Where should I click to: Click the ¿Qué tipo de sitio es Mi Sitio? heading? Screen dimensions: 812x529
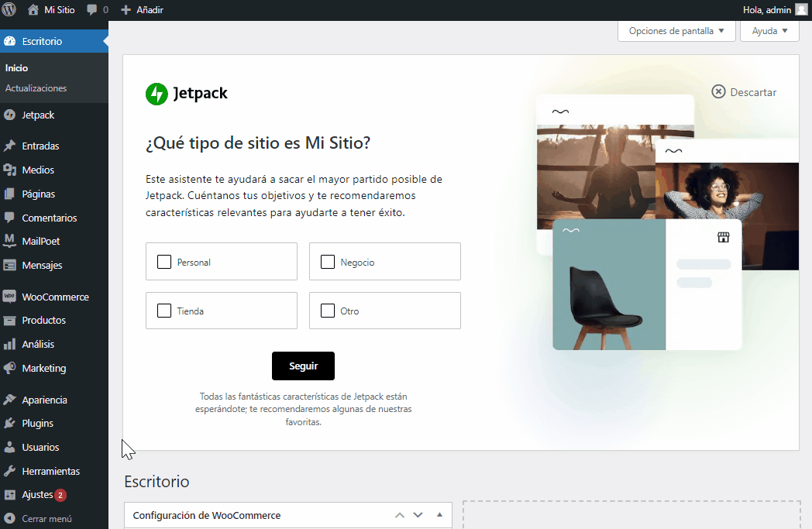[258, 143]
